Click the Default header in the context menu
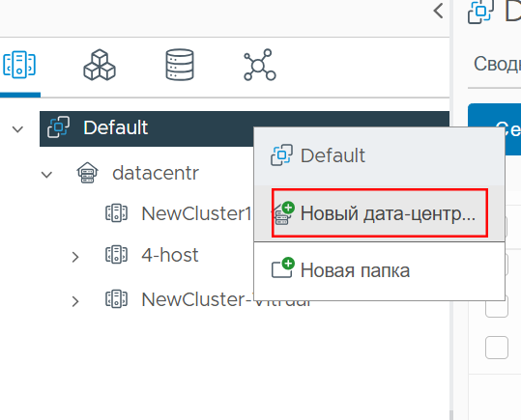This screenshot has width=521, height=420. pos(380,155)
